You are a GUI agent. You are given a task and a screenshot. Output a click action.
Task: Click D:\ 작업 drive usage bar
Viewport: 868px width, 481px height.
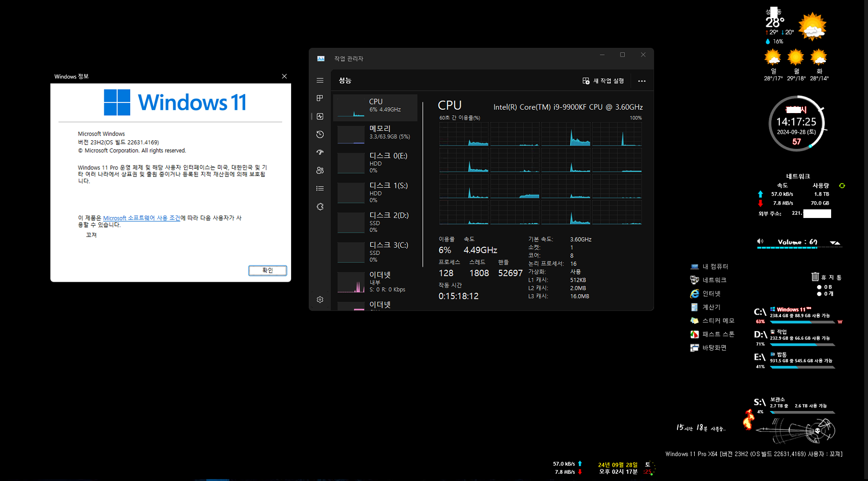click(802, 344)
